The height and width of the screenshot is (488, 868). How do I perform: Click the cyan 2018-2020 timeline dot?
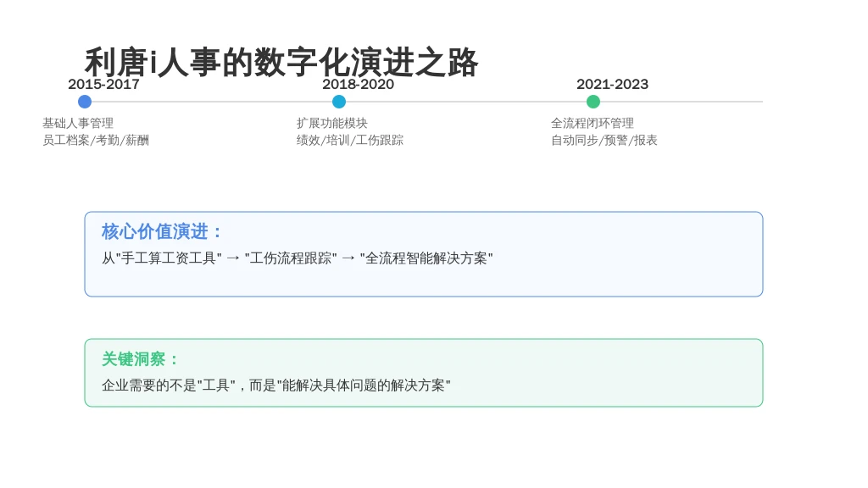point(339,102)
